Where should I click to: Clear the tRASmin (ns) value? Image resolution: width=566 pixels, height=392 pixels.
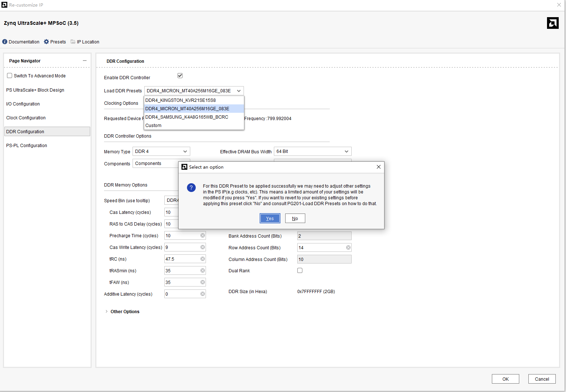203,270
